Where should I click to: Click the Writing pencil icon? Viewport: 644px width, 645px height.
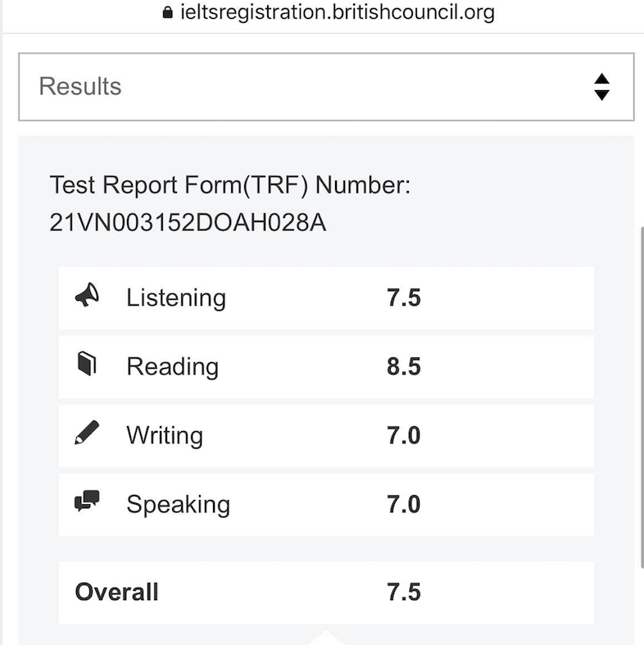87,433
